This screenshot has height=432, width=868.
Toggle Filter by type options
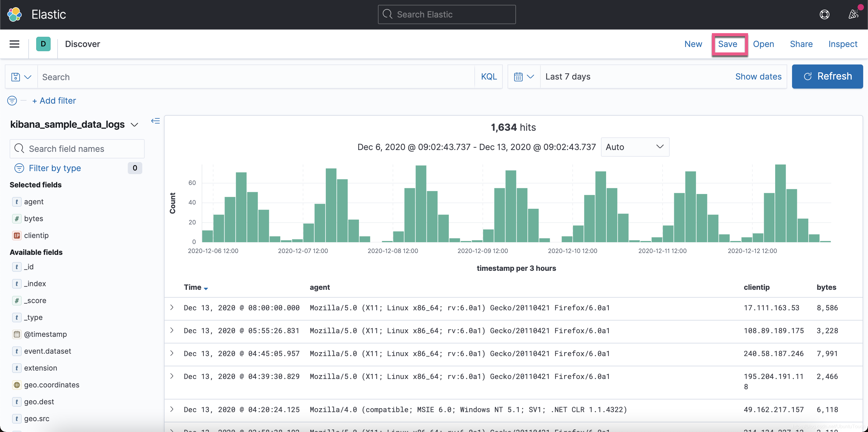(55, 168)
